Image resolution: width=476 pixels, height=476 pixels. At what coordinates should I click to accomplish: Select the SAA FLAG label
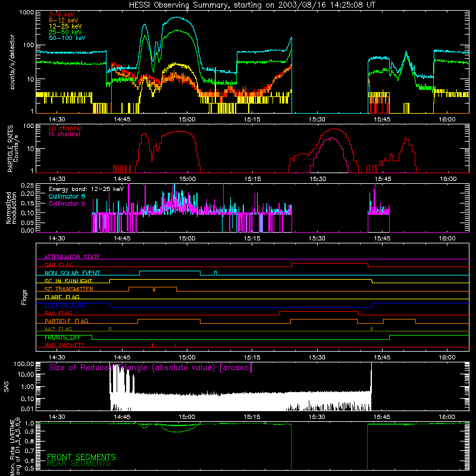pyautogui.click(x=58, y=313)
